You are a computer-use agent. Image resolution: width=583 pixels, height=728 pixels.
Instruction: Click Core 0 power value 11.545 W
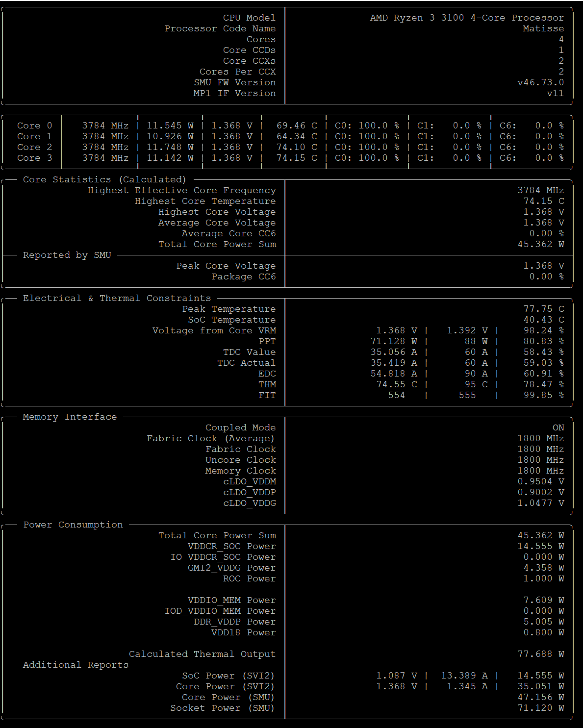[170, 126]
